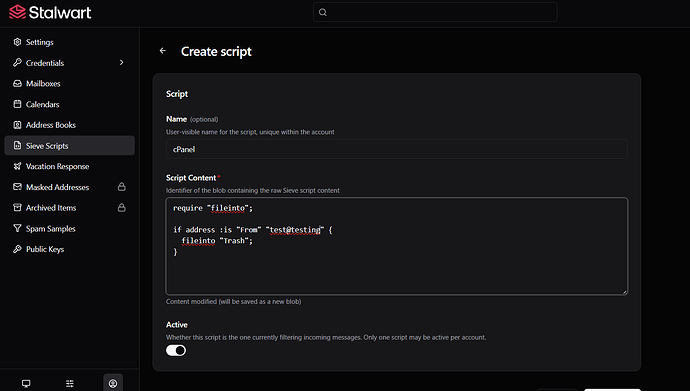Image resolution: width=690 pixels, height=391 pixels.
Task: Click the lock beside Masked Addresses
Action: coord(121,187)
